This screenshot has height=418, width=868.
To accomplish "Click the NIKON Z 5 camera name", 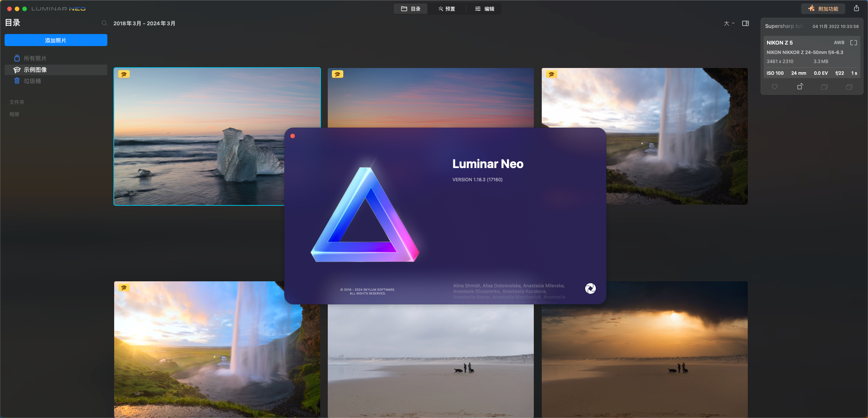I will pyautogui.click(x=780, y=43).
